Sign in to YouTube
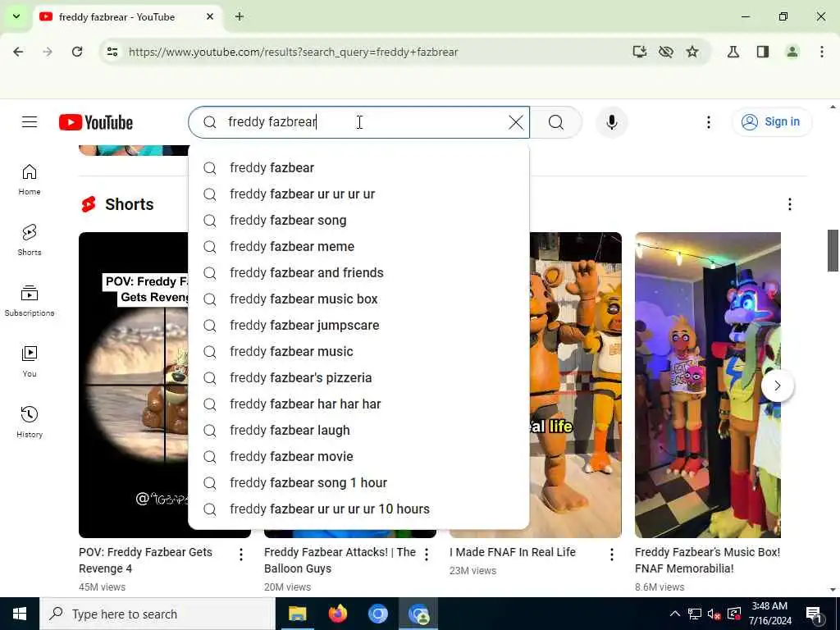 tap(772, 122)
